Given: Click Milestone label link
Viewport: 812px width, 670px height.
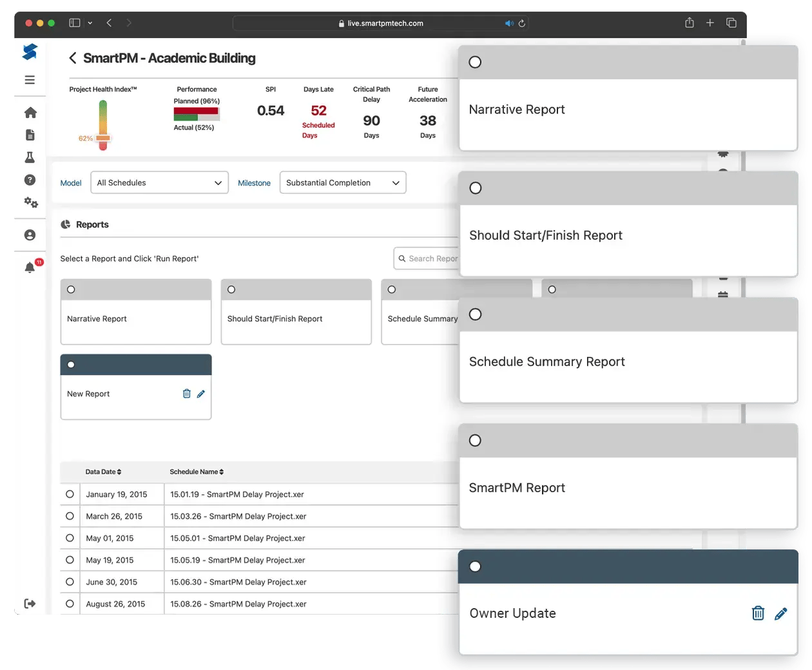Looking at the screenshot, I should pos(254,183).
